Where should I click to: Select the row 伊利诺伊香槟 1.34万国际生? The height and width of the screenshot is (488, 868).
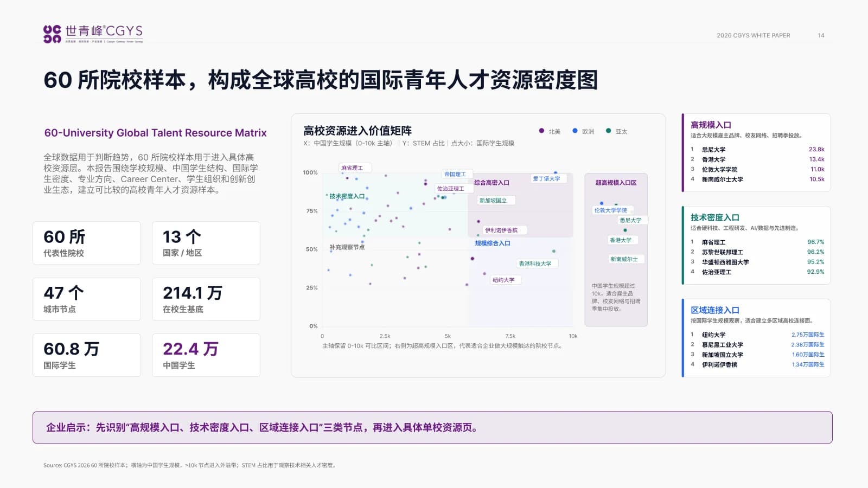pos(757,365)
